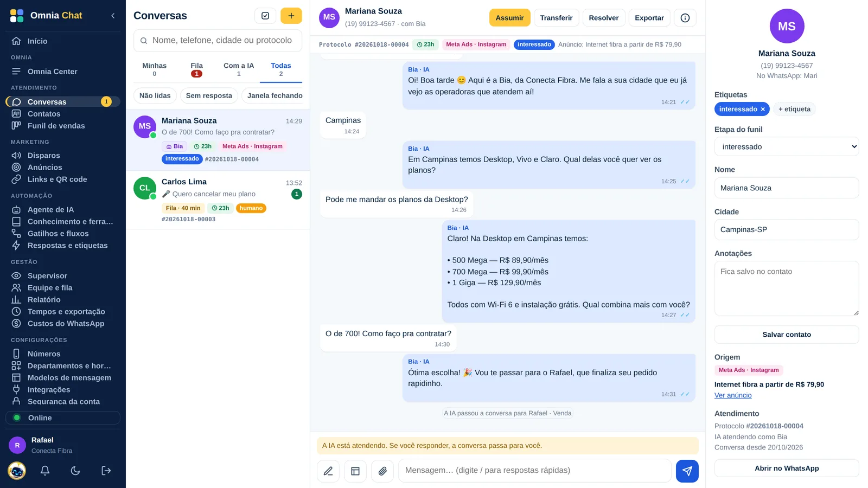Switch to Com a IA tab
The width and height of the screenshot is (868, 488).
coord(239,70)
